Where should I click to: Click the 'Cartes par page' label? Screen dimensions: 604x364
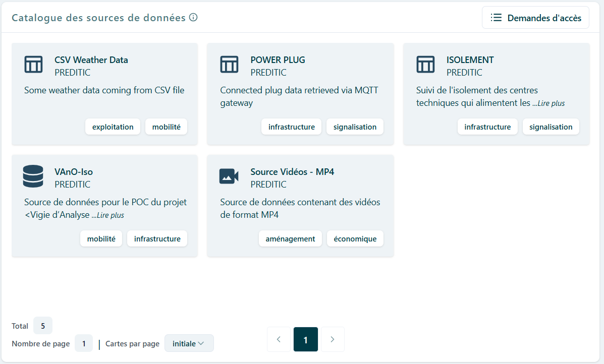pos(133,344)
